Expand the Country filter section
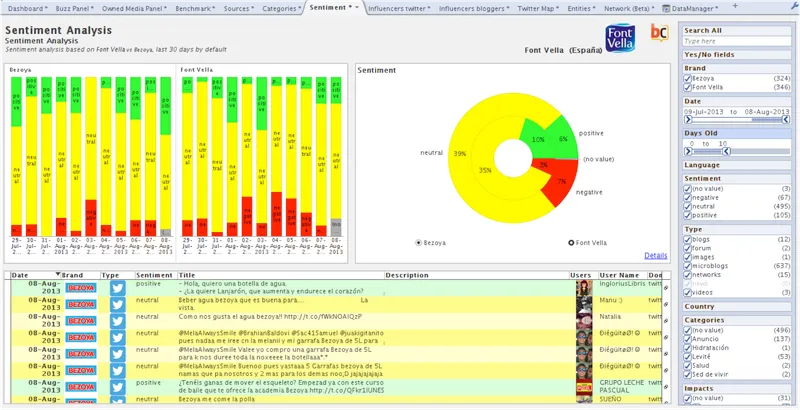Image resolution: width=800 pixels, height=410 pixels. tap(737, 306)
